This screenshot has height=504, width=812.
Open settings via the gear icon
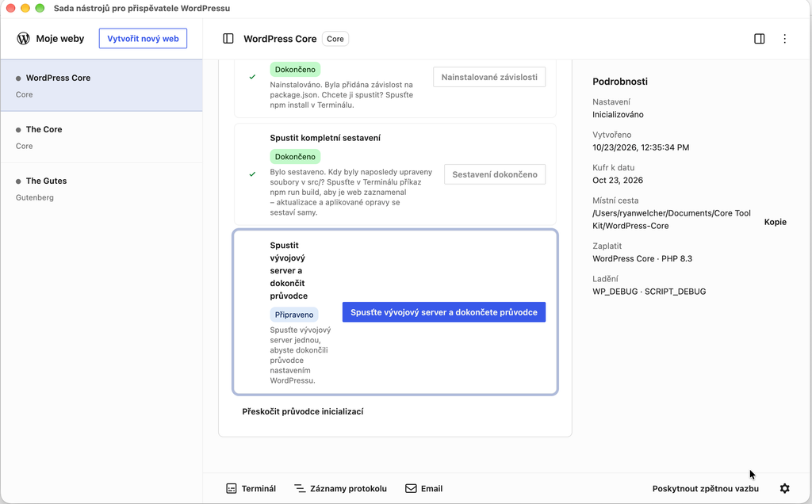click(x=784, y=488)
